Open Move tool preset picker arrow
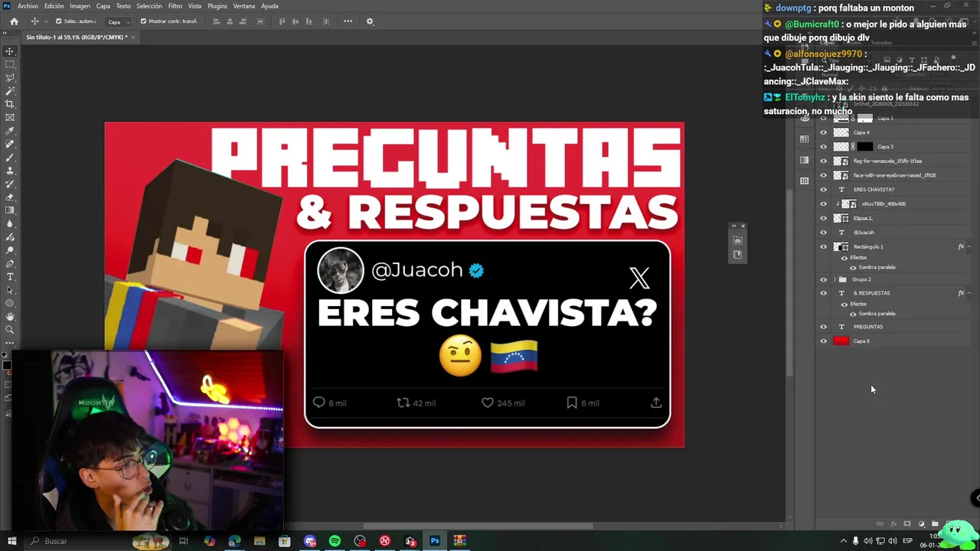The width and height of the screenshot is (980, 551). pos(46,21)
